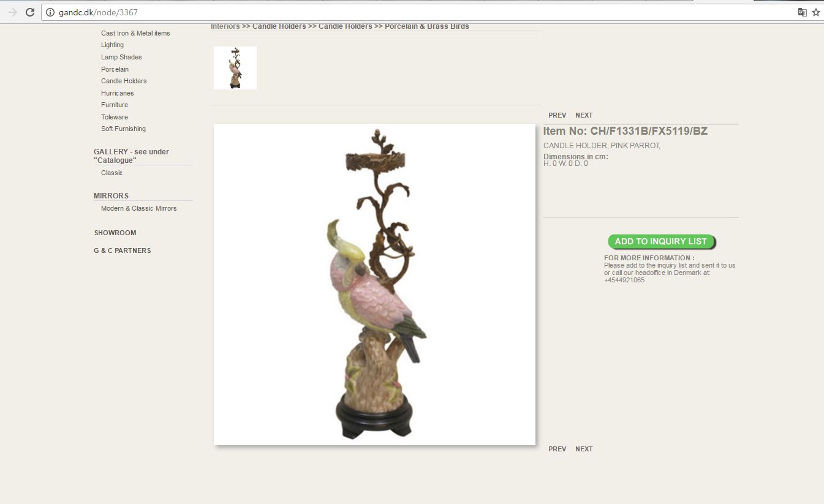Open Cast Iron & Metal items
The image size is (824, 504).
(135, 33)
